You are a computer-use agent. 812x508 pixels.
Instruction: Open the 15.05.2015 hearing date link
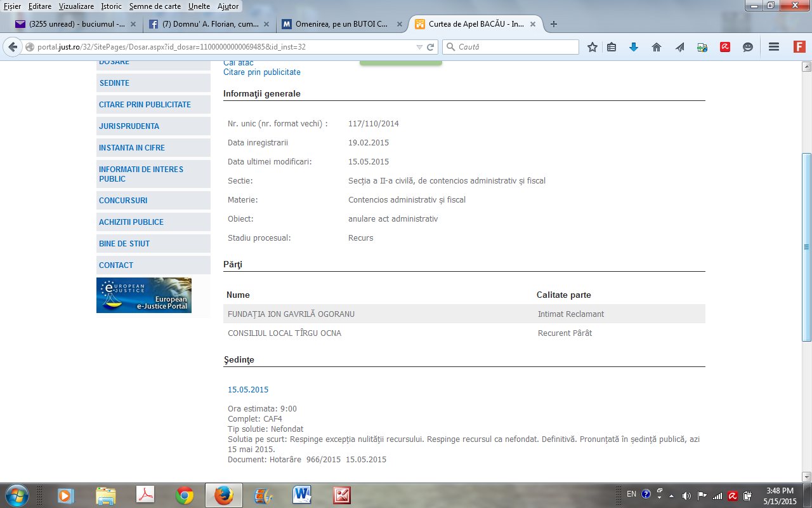pyautogui.click(x=248, y=389)
